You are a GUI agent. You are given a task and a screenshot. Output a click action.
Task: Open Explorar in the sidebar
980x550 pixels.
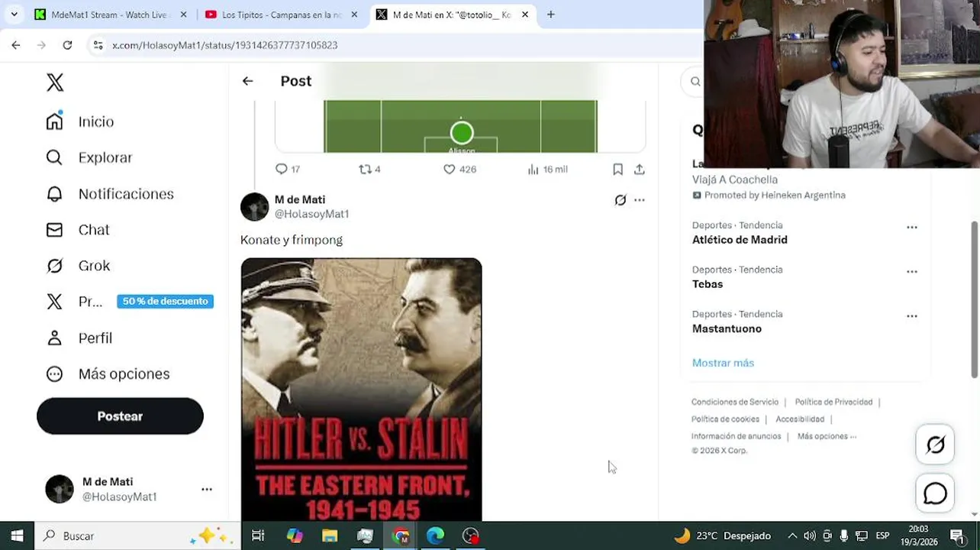pyautogui.click(x=89, y=157)
